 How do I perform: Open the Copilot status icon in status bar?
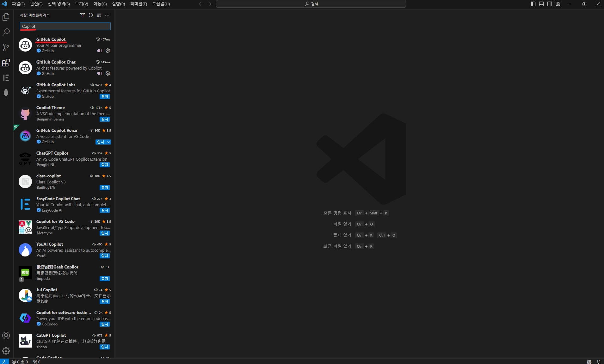tap(589, 361)
